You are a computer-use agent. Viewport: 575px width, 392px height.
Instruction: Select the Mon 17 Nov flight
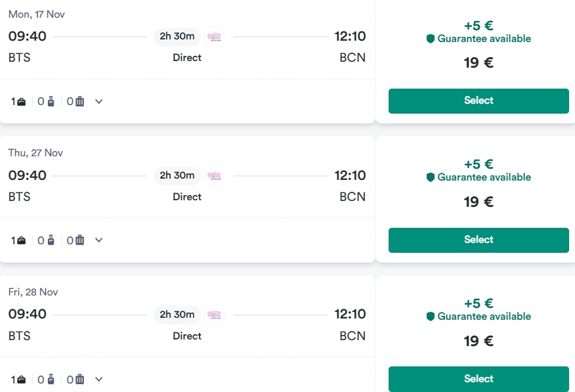point(479,101)
